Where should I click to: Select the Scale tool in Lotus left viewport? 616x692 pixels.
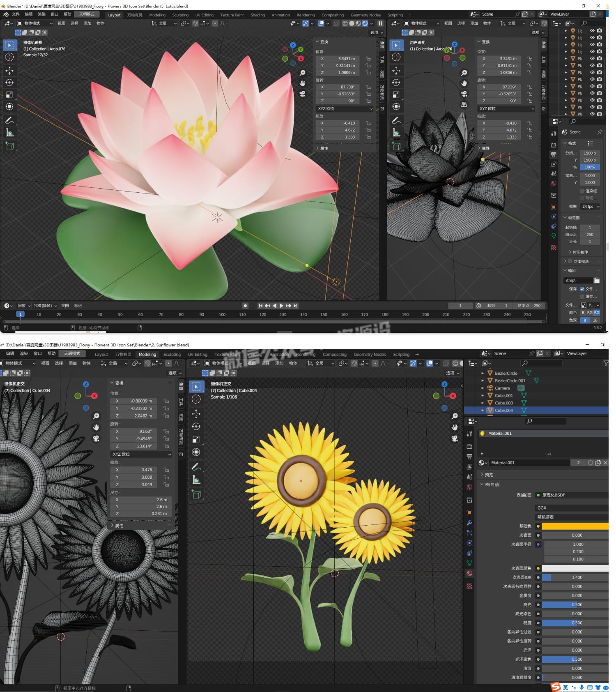(9, 95)
